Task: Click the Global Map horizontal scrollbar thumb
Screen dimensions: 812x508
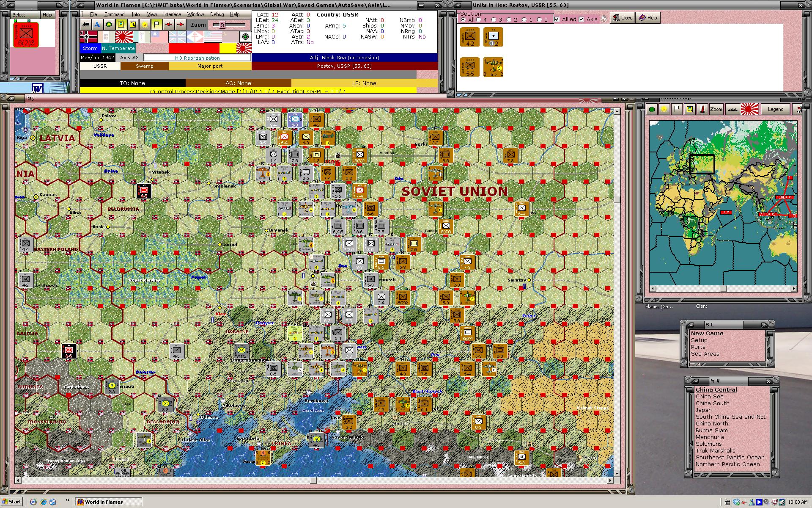Action: pos(724,289)
